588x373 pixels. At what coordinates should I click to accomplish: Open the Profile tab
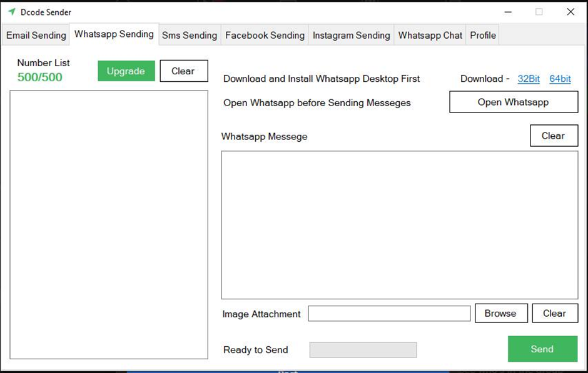click(483, 35)
